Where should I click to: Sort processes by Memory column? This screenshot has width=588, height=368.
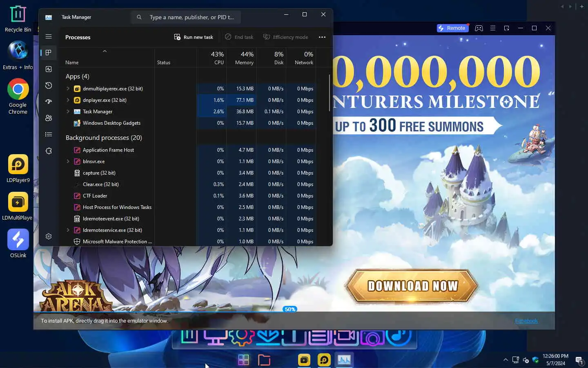coord(242,58)
